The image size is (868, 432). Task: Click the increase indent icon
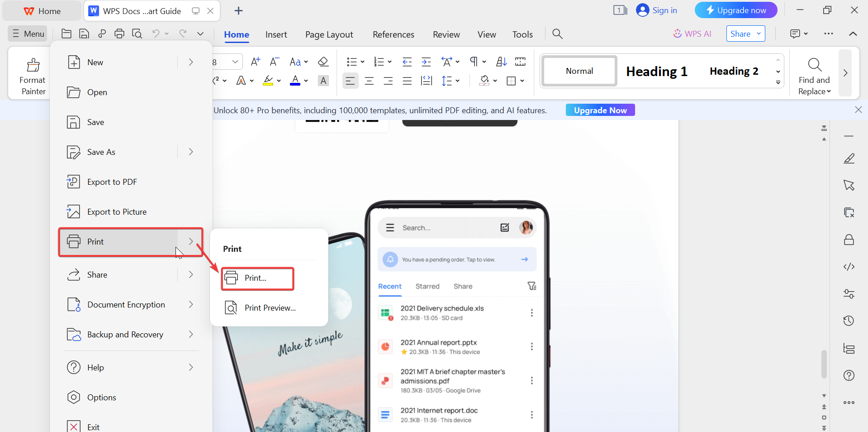[426, 62]
